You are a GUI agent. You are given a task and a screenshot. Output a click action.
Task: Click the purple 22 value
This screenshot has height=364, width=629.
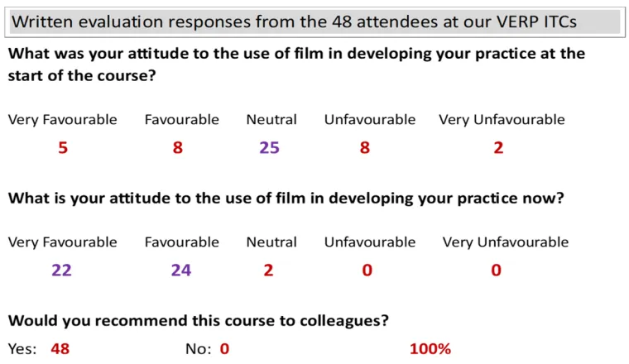61,271
